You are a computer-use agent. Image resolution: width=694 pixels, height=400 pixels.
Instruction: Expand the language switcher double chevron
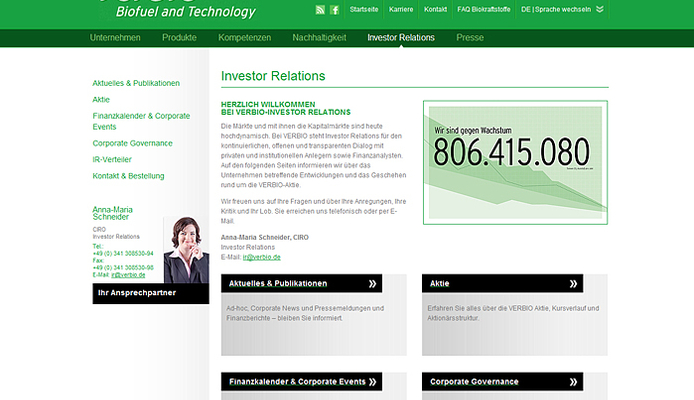(600, 9)
